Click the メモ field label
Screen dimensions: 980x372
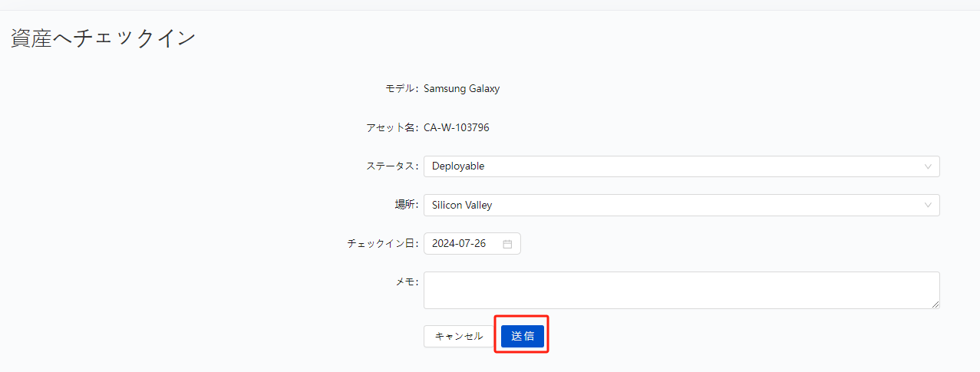(x=405, y=282)
